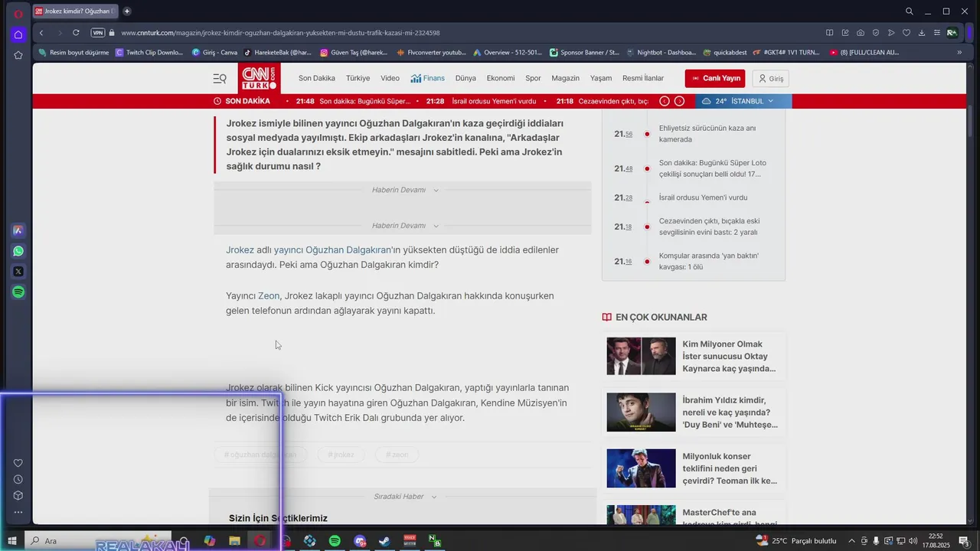Open X (Twitter) in Opera sidebar

coord(18,271)
